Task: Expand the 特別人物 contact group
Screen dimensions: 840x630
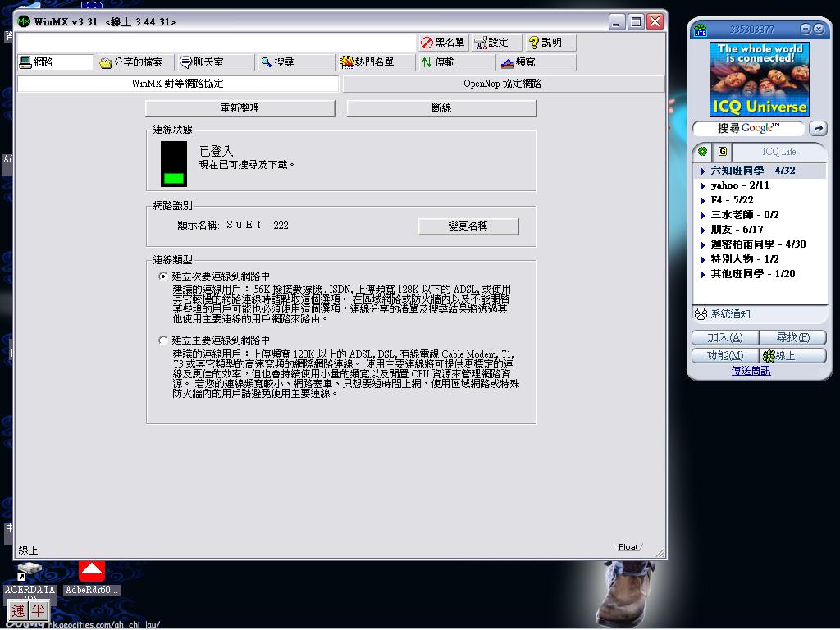Action: point(702,259)
